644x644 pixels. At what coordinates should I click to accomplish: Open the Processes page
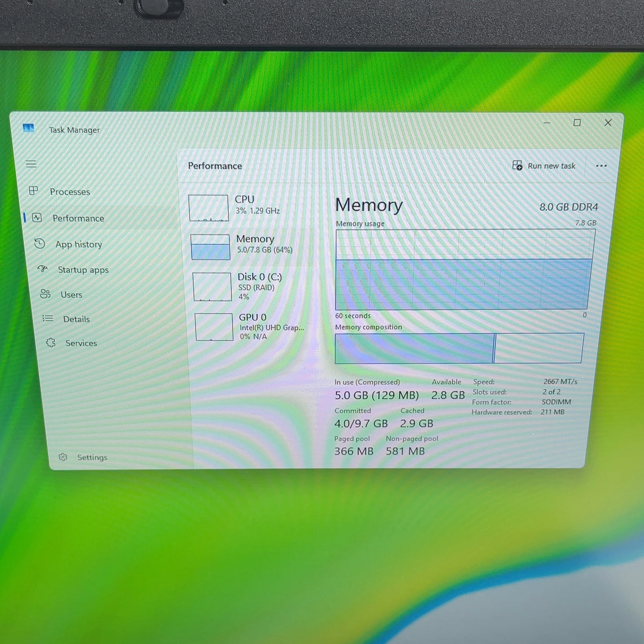tap(70, 192)
